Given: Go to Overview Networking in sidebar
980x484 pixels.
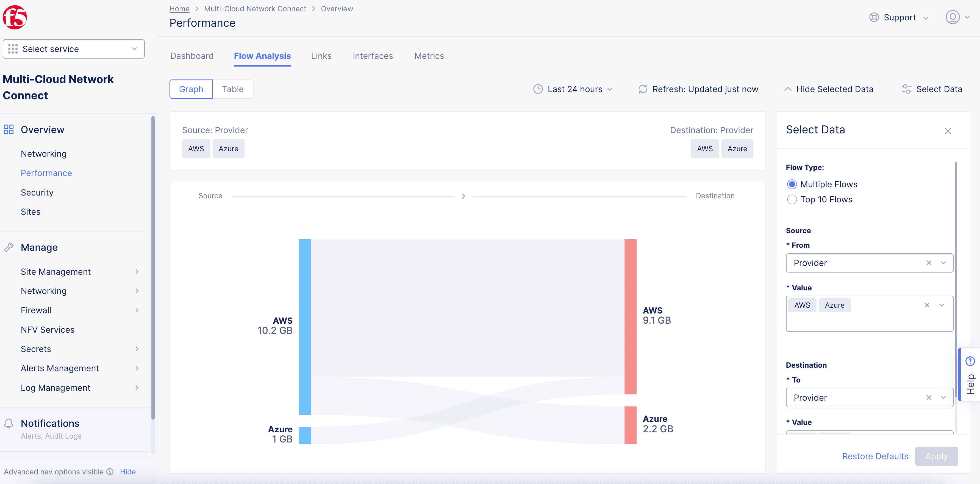Looking at the screenshot, I should coord(44,154).
